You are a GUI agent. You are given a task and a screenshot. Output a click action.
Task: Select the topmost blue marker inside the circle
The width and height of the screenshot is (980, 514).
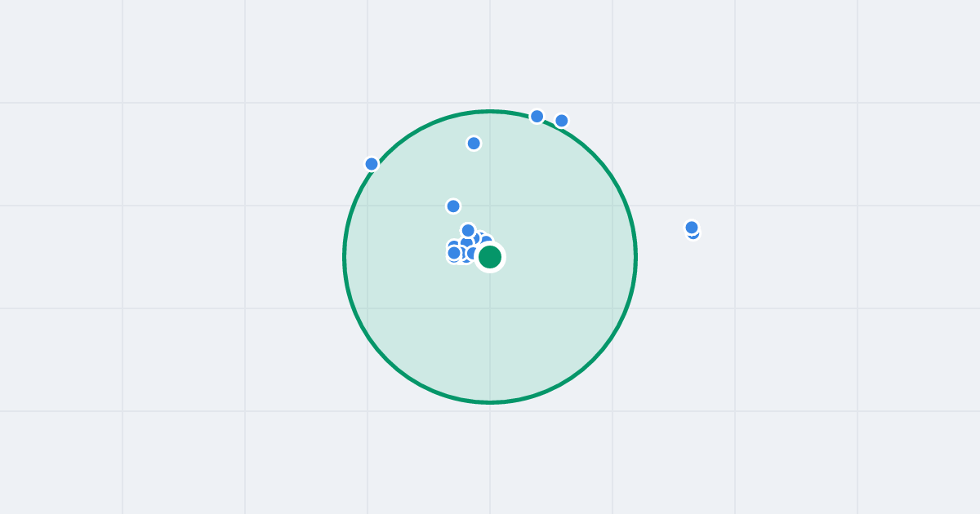coord(474,144)
